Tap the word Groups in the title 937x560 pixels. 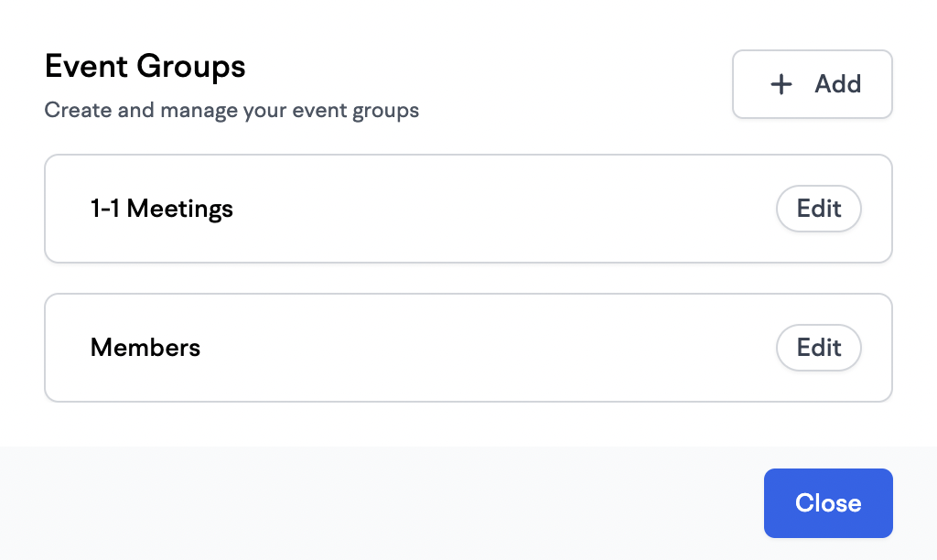point(191,67)
